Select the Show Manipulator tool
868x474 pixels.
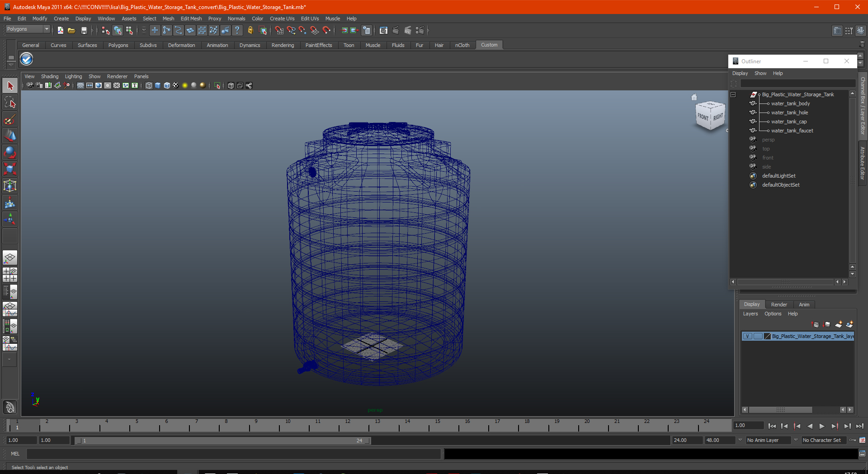[10, 220]
